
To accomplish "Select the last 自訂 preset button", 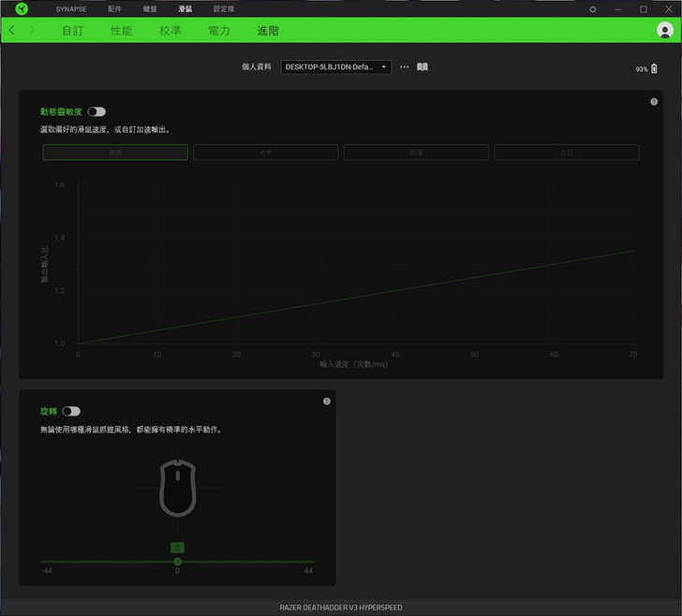I will (567, 153).
